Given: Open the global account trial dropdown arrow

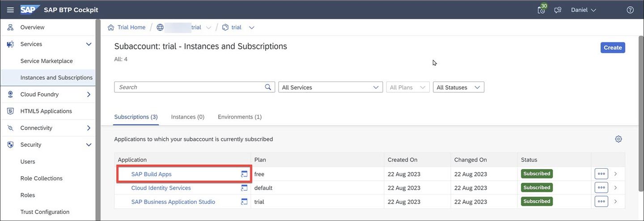Looking at the screenshot, I should pos(208,28).
